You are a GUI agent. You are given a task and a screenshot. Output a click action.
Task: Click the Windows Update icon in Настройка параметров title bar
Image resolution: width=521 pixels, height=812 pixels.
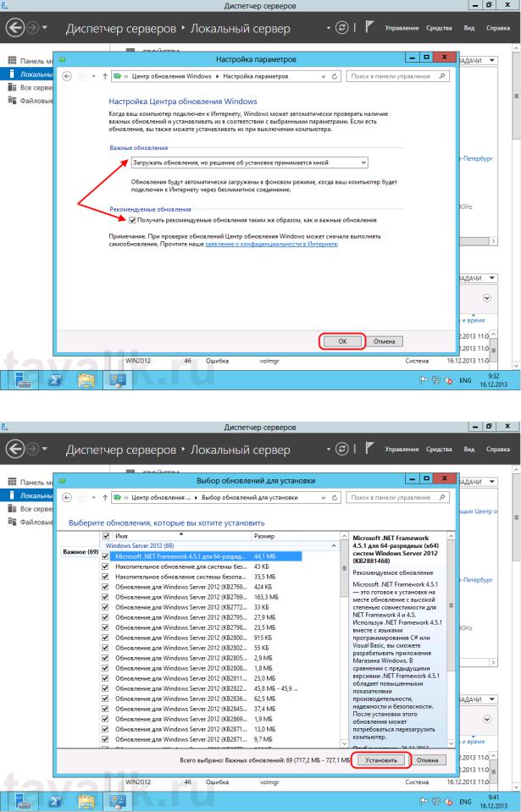[62, 59]
